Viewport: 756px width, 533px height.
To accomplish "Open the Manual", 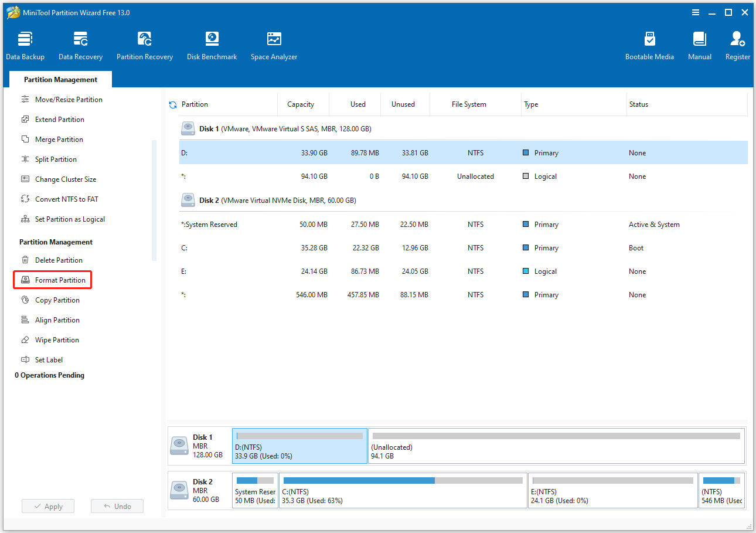I will pos(699,45).
